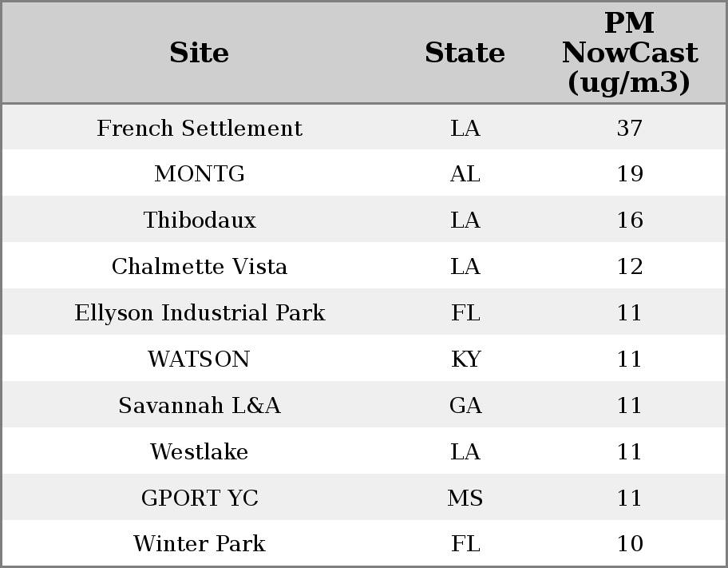This screenshot has width=728, height=568.
Task: Click the MONTG site name
Action: pyautogui.click(x=200, y=174)
